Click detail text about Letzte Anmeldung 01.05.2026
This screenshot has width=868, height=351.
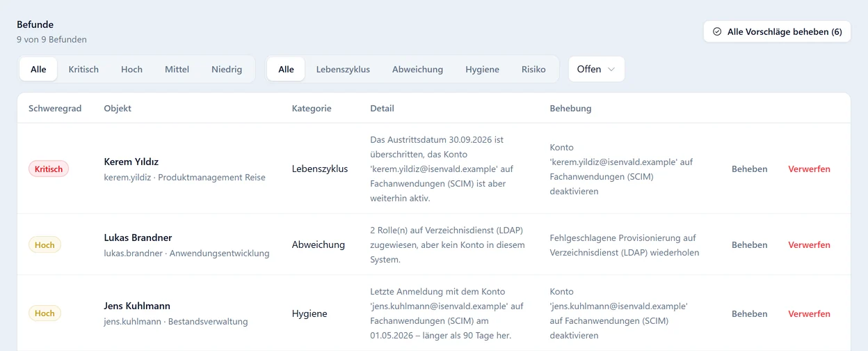coord(447,313)
